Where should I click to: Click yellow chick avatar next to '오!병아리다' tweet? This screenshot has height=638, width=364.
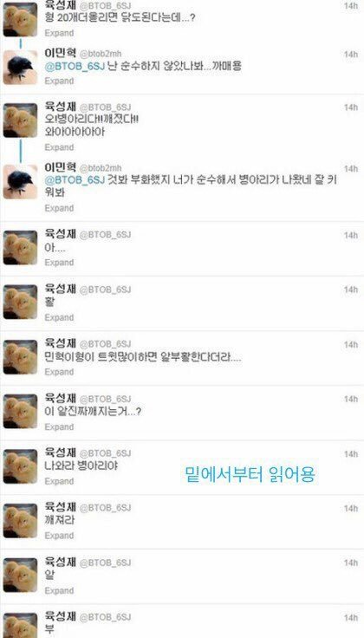(20, 120)
